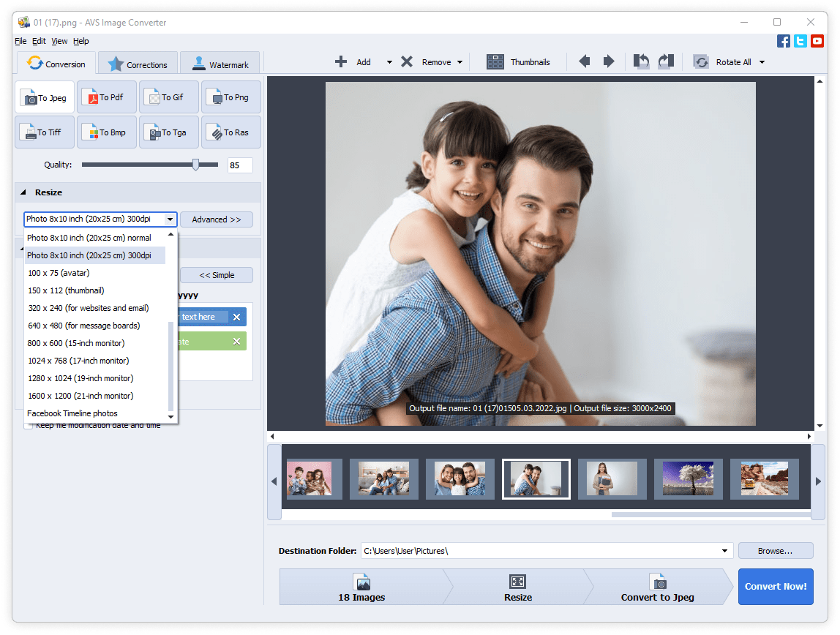840x635 pixels.
Task: Click the Rotate All icon
Action: point(701,62)
